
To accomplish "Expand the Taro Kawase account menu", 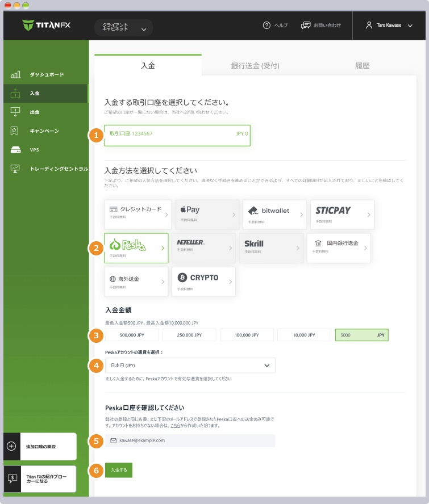I will [389, 25].
